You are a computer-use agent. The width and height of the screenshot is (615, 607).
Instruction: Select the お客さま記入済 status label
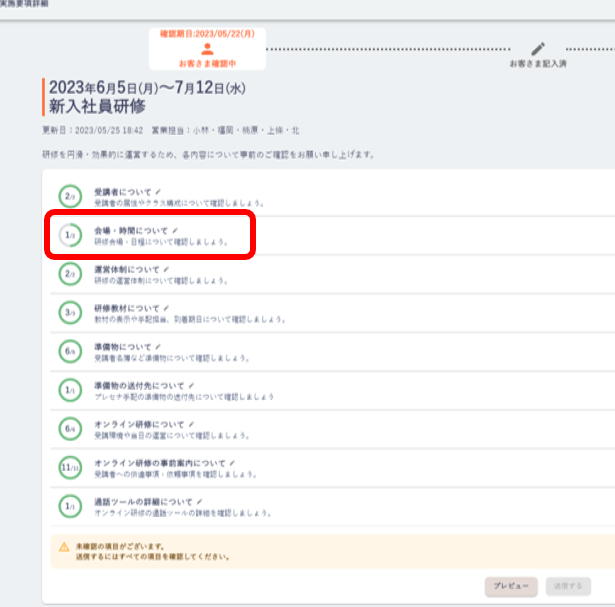[x=538, y=64]
